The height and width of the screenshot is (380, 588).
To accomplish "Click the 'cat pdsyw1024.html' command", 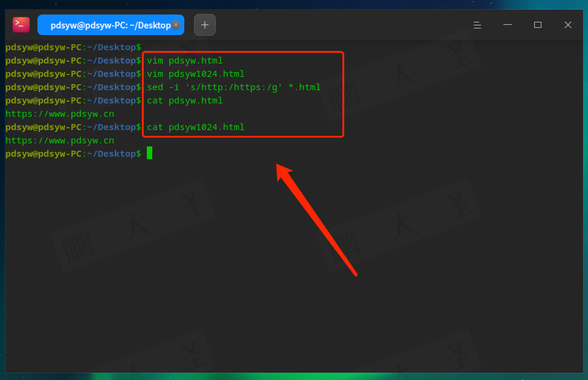I will [x=195, y=127].
